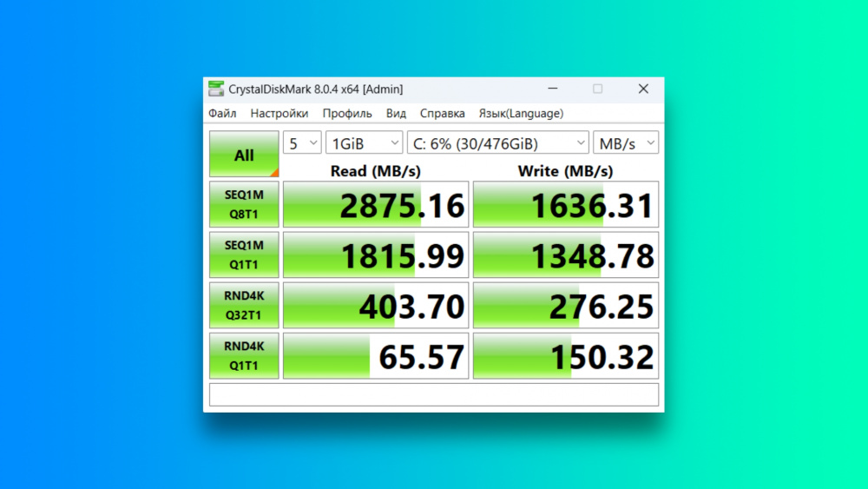
Task: Expand the 1GiB test size dropdown
Action: click(365, 143)
